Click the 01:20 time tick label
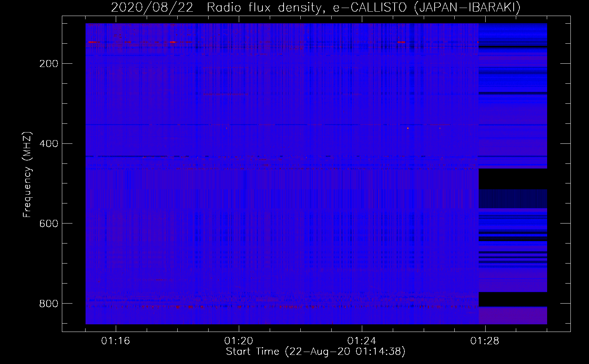The image size is (589, 364). tap(239, 341)
